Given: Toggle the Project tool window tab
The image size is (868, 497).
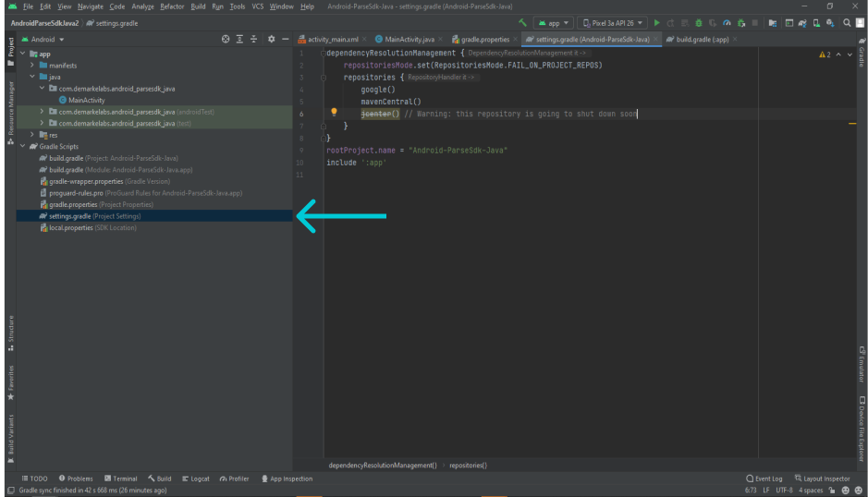Looking at the screenshot, I should [x=10, y=52].
